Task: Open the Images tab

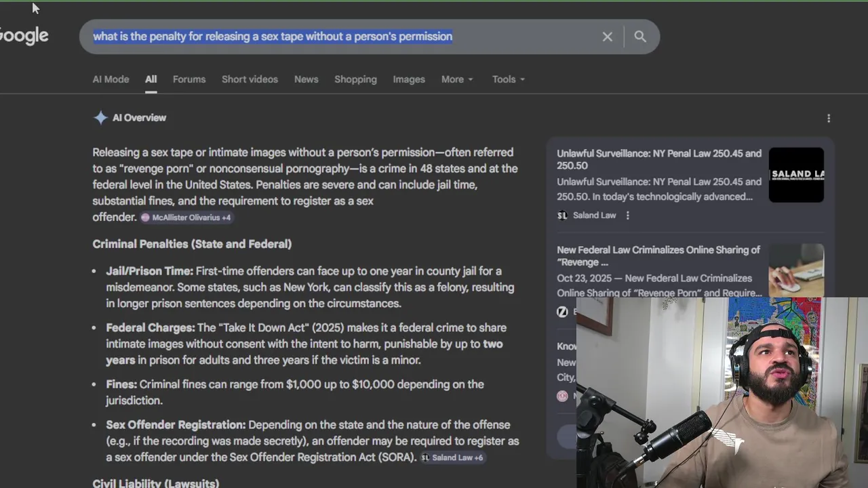Action: (409, 79)
